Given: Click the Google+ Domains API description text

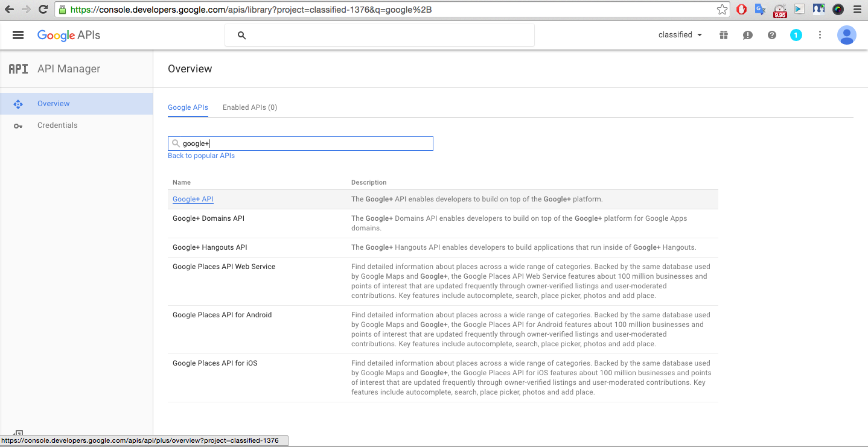Looking at the screenshot, I should tap(519, 223).
